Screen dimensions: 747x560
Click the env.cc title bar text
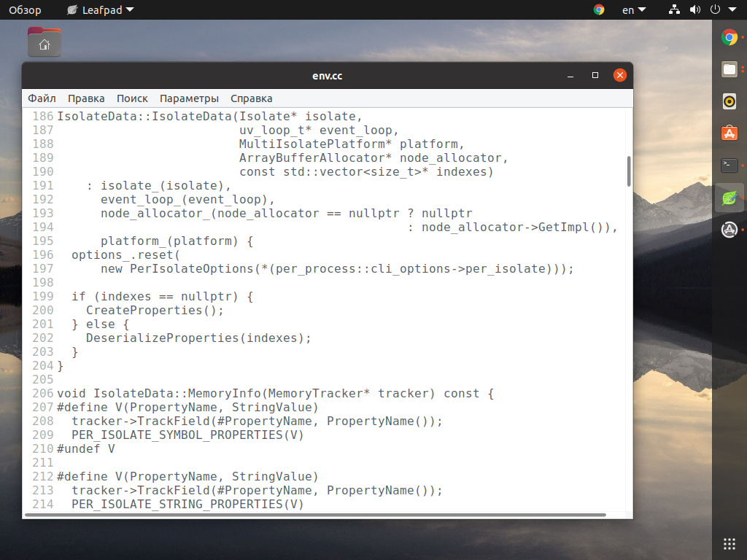pos(328,76)
